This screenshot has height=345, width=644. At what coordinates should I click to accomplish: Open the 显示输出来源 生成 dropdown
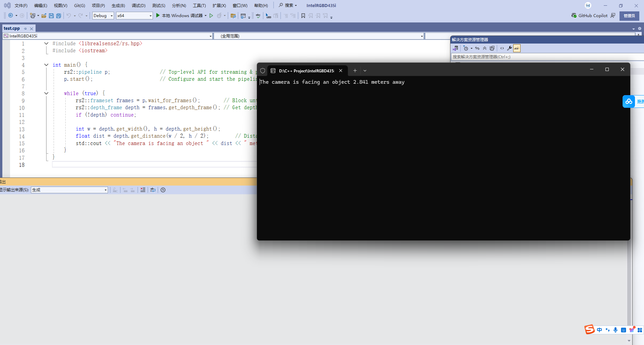[69, 190]
